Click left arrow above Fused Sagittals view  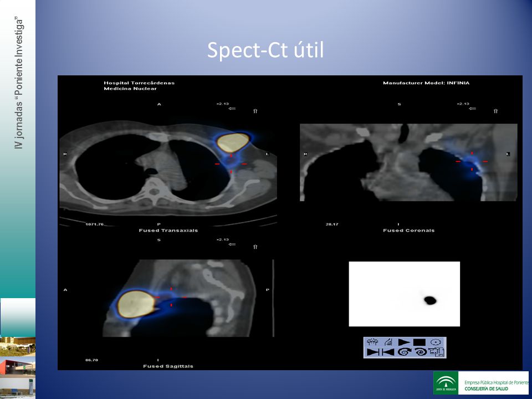tap(232, 244)
